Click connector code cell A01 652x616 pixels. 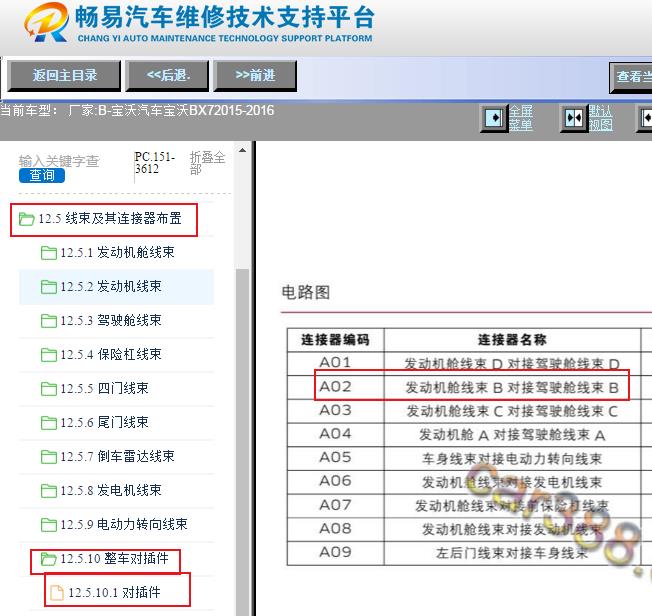point(335,363)
